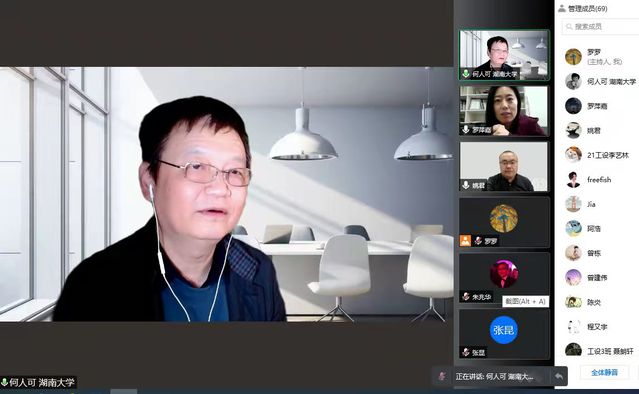639x394 pixels.
Task: Click the orange host badge on 罗罗 tile
Action: [465, 241]
